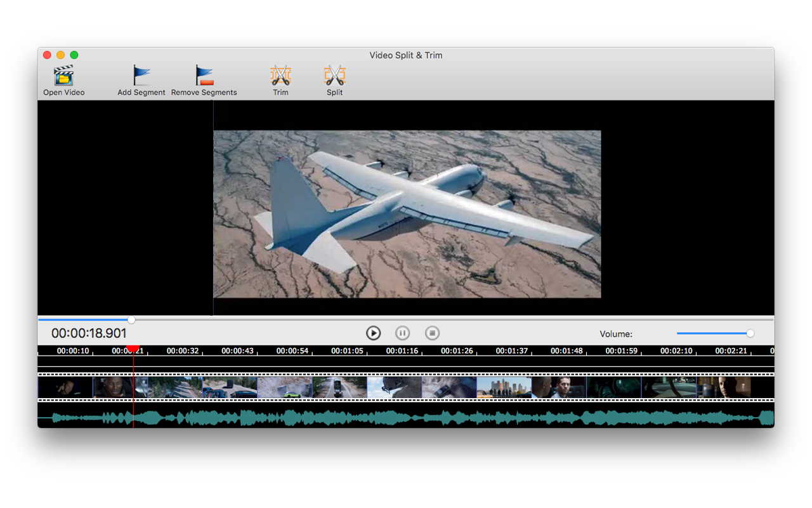Viewport: 812px width, 508px height.
Task: Select the Trim scissors tool
Action: tap(280, 76)
